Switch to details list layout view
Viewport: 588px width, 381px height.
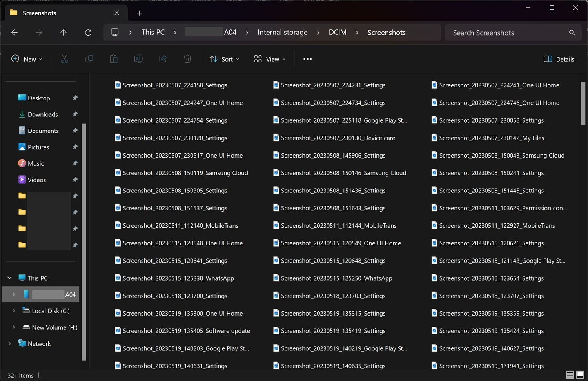point(570,375)
